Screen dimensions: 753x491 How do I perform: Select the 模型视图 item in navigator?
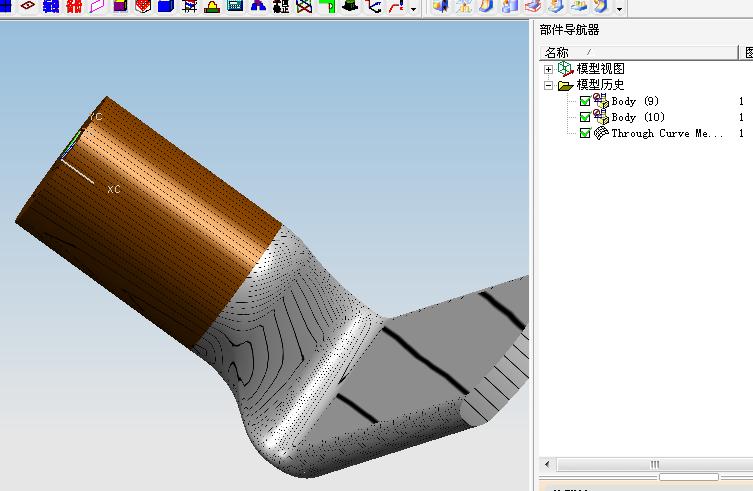(x=600, y=69)
